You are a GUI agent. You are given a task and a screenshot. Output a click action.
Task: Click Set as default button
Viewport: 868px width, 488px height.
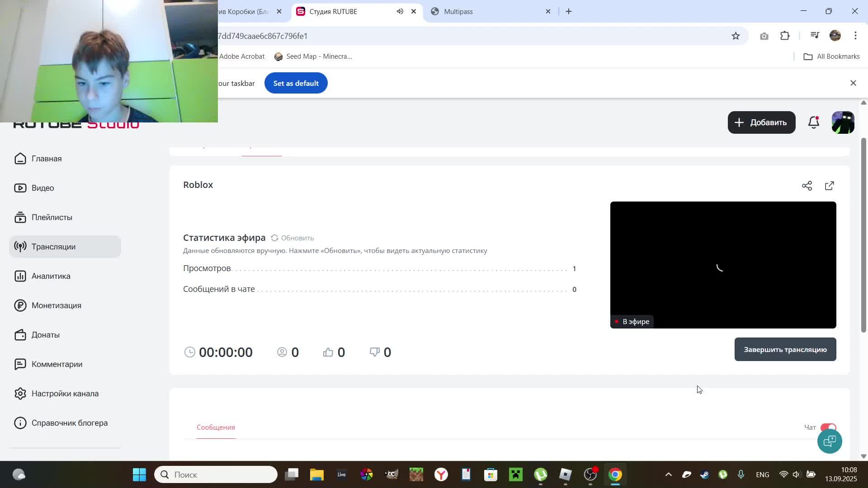click(296, 83)
